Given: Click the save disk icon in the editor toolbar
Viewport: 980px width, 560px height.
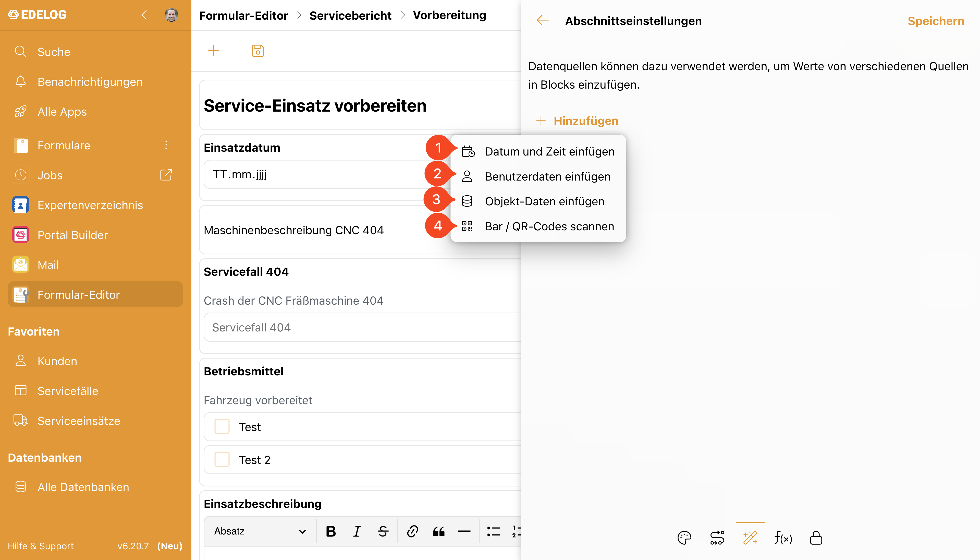Looking at the screenshot, I should point(258,51).
